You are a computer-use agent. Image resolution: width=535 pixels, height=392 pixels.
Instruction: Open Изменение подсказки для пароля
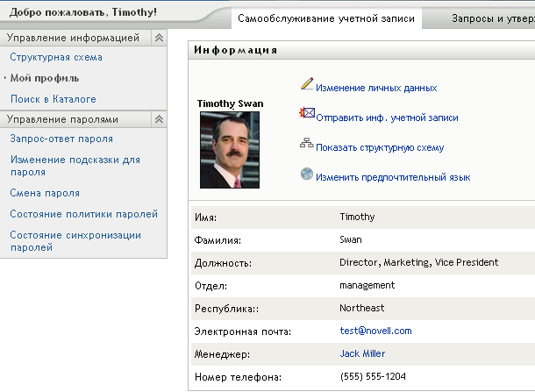point(75,166)
